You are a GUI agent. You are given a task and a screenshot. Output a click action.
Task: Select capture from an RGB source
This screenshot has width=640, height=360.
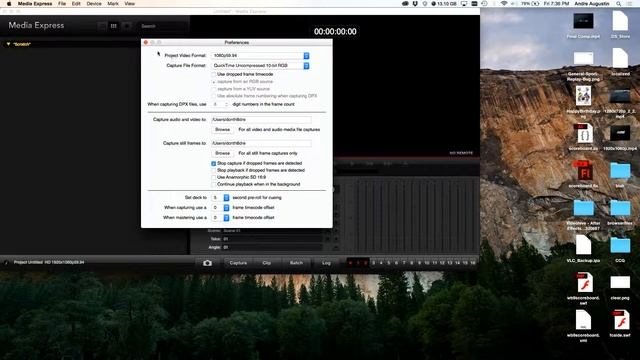[x=213, y=82]
